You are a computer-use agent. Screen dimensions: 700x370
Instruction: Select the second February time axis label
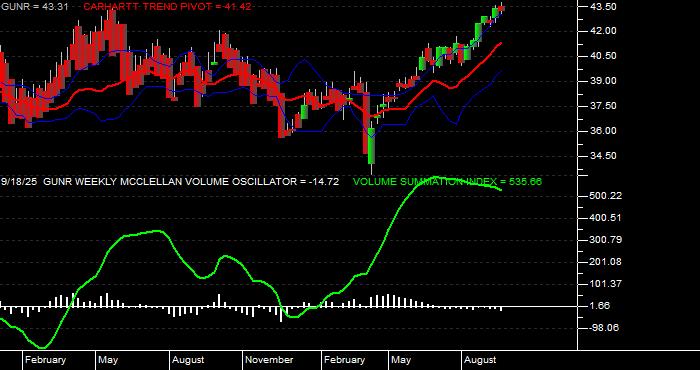click(344, 360)
